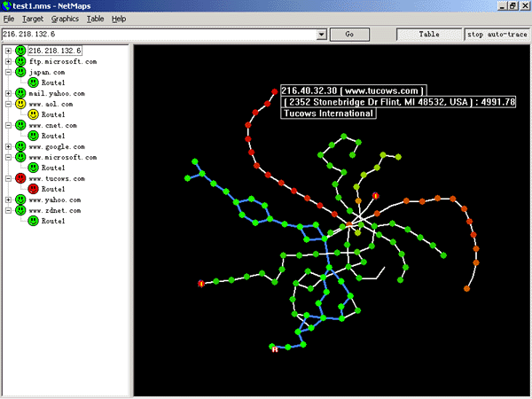Click the target address input field
The width and height of the screenshot is (532, 399).
pos(160,35)
